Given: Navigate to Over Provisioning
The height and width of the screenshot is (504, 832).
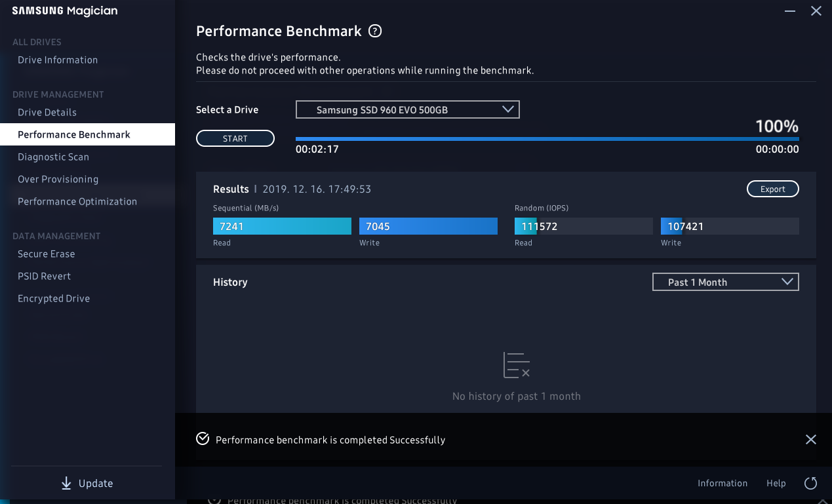Looking at the screenshot, I should pos(58,179).
